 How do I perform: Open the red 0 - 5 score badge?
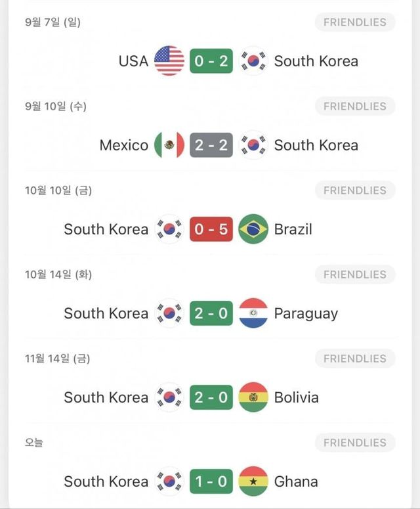coord(211,229)
